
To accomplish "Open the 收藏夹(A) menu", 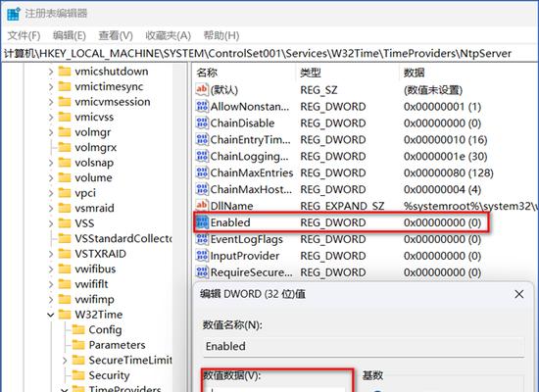I will click(x=169, y=35).
